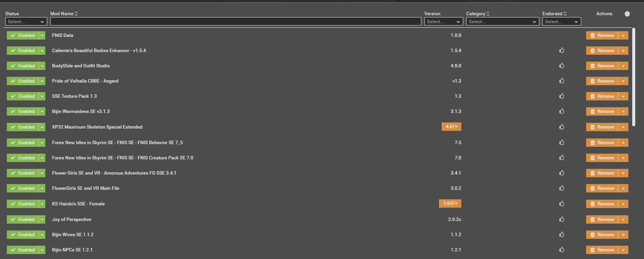Toggle Enabled status for FNIS Data
The width and height of the screenshot is (644, 259).
(x=23, y=35)
